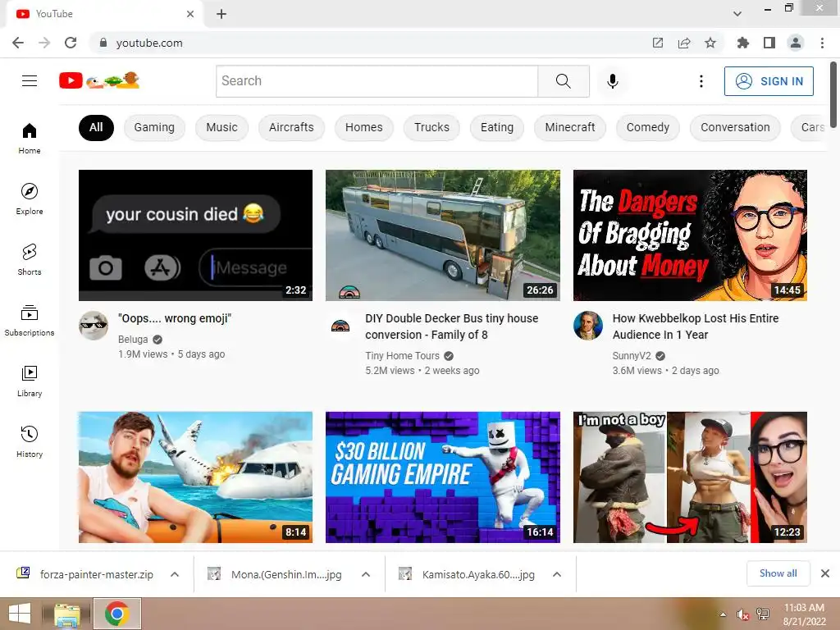Image resolution: width=840 pixels, height=630 pixels.
Task: Open Explore in sidebar
Action: point(30,199)
